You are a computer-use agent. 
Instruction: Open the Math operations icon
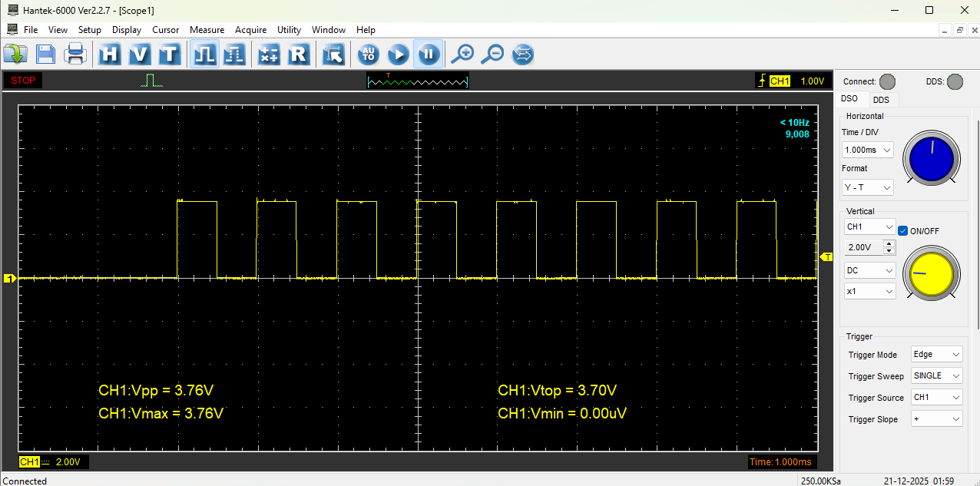pyautogui.click(x=269, y=55)
